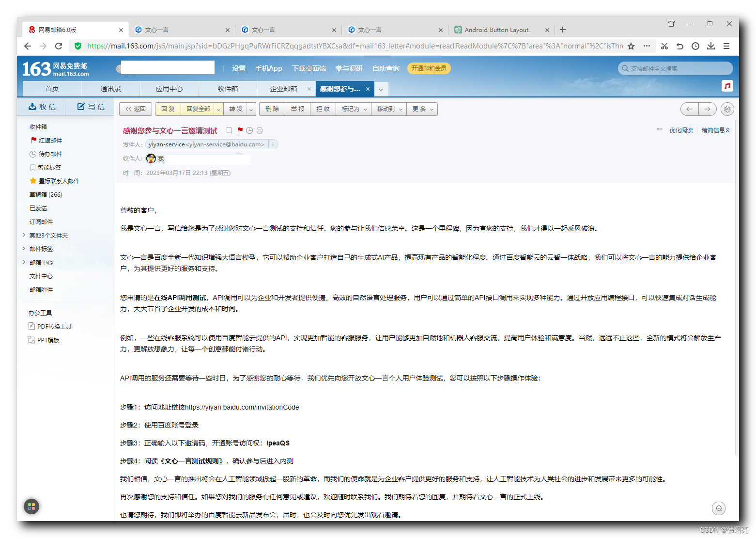Close the 感谢您参与 mail tab
Viewport: 756px width, 538px height.
point(368,89)
